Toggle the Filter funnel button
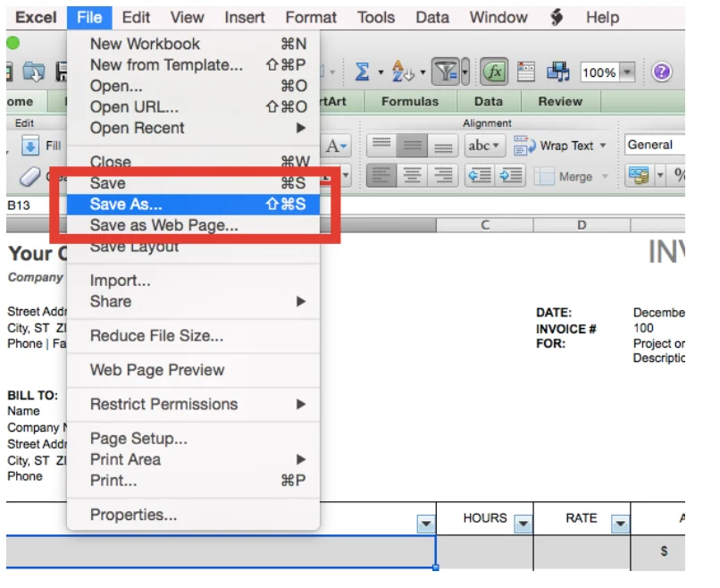 click(x=446, y=72)
